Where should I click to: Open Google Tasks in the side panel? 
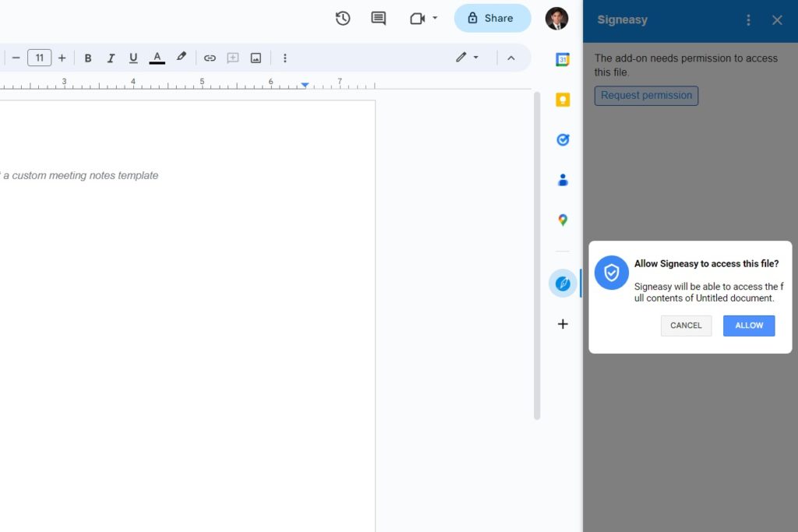coord(563,139)
